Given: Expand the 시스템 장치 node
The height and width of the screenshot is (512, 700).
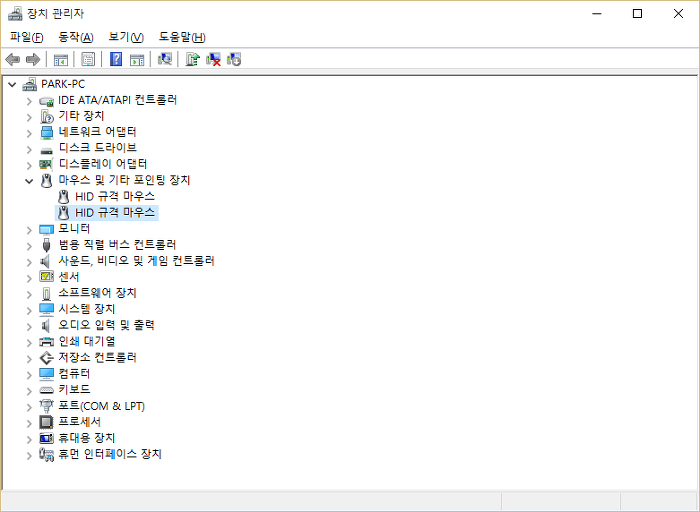Looking at the screenshot, I should point(29,310).
